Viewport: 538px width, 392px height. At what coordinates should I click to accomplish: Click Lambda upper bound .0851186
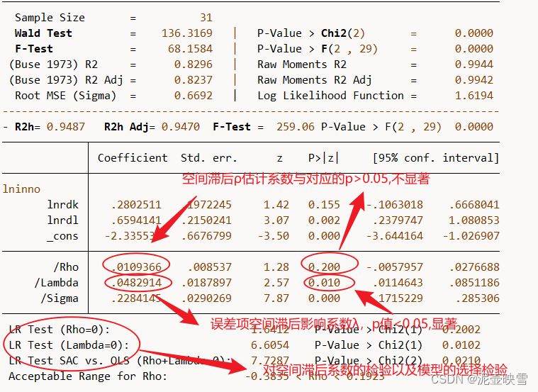[474, 283]
